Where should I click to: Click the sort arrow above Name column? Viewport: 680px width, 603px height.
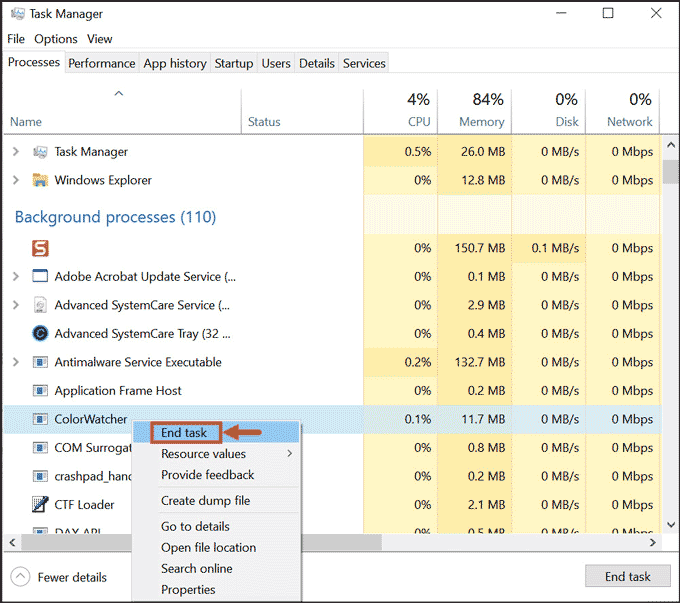click(x=119, y=93)
